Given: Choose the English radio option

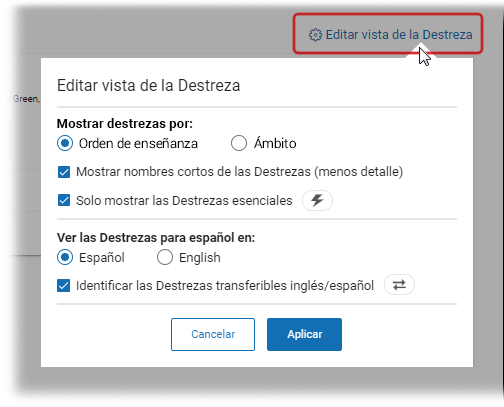Looking at the screenshot, I should click(165, 257).
